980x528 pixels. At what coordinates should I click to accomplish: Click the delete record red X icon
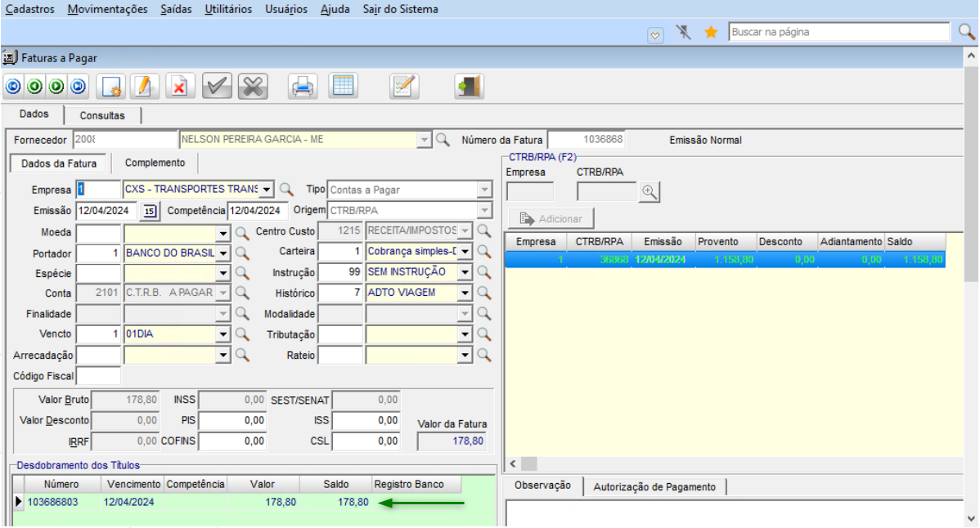[179, 86]
